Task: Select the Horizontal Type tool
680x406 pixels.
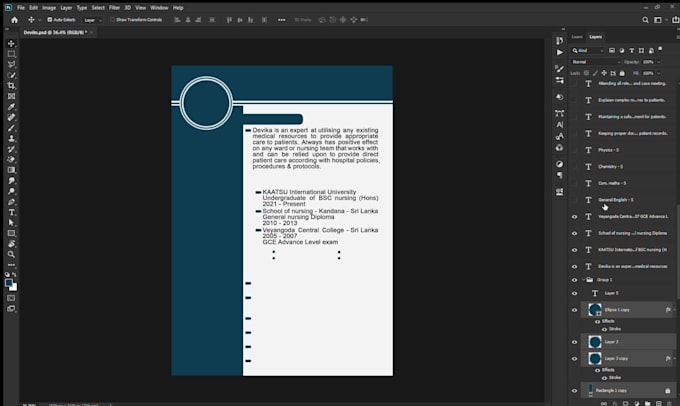Action: (x=11, y=213)
